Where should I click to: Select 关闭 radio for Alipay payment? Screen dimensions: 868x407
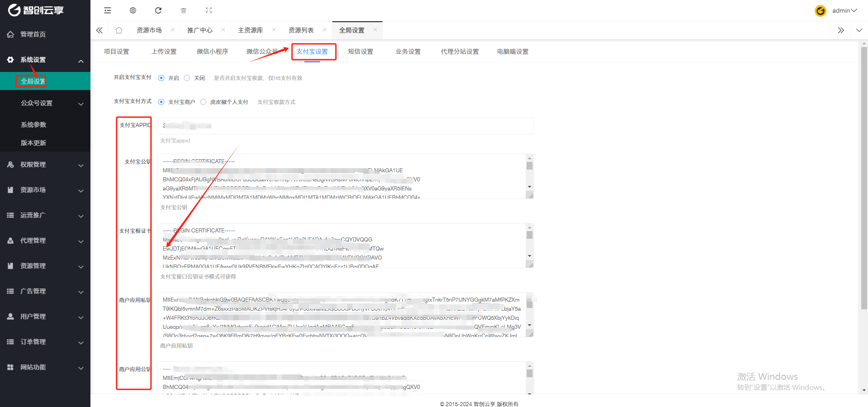[187, 78]
